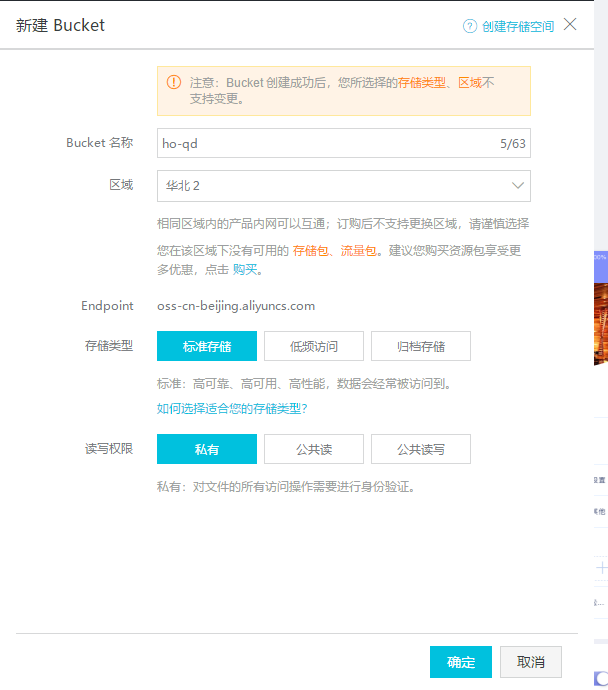Click the 区域 dropdown chevron arrow
Viewport: 608px width, 690px height.
518,186
